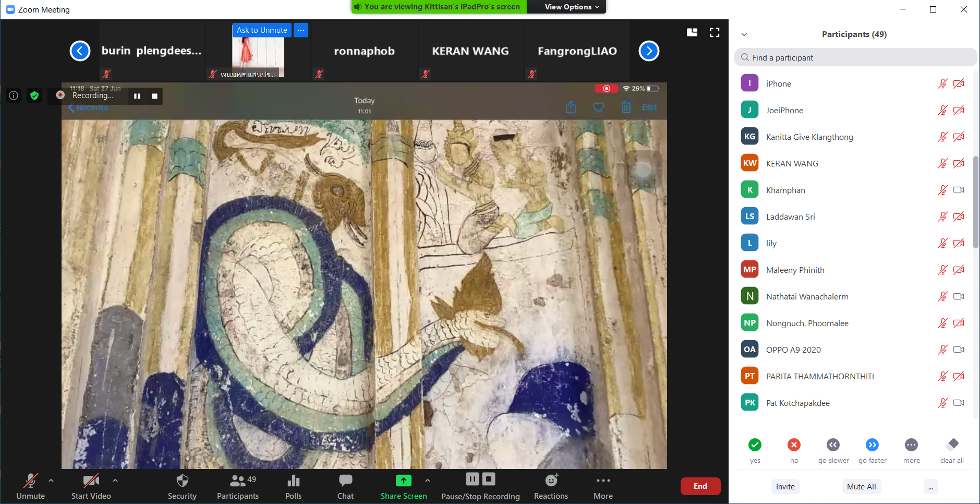This screenshot has height=504, width=980.
Task: Click the red no feedback icon
Action: coord(794,445)
